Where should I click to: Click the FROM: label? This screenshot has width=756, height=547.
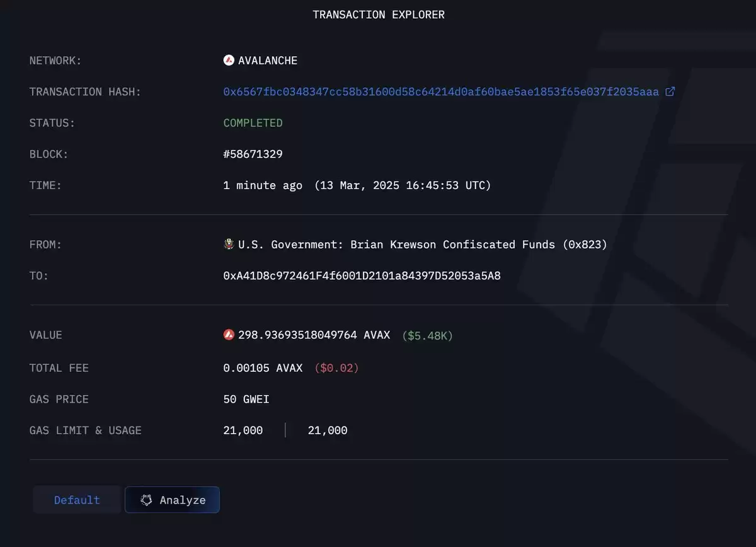click(45, 245)
